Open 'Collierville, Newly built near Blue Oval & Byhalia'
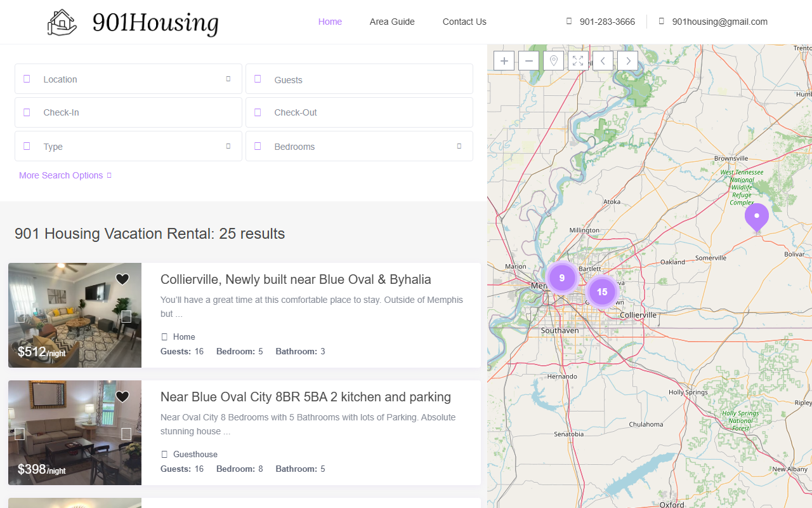 point(296,279)
